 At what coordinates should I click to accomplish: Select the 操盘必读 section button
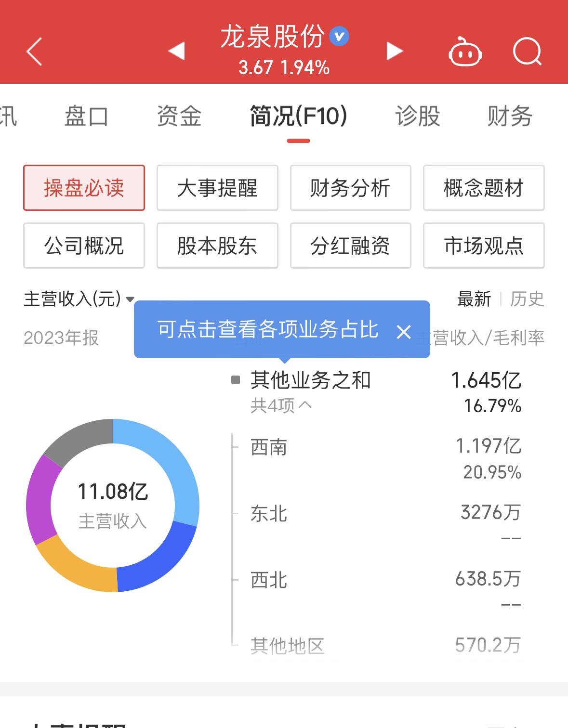[84, 188]
